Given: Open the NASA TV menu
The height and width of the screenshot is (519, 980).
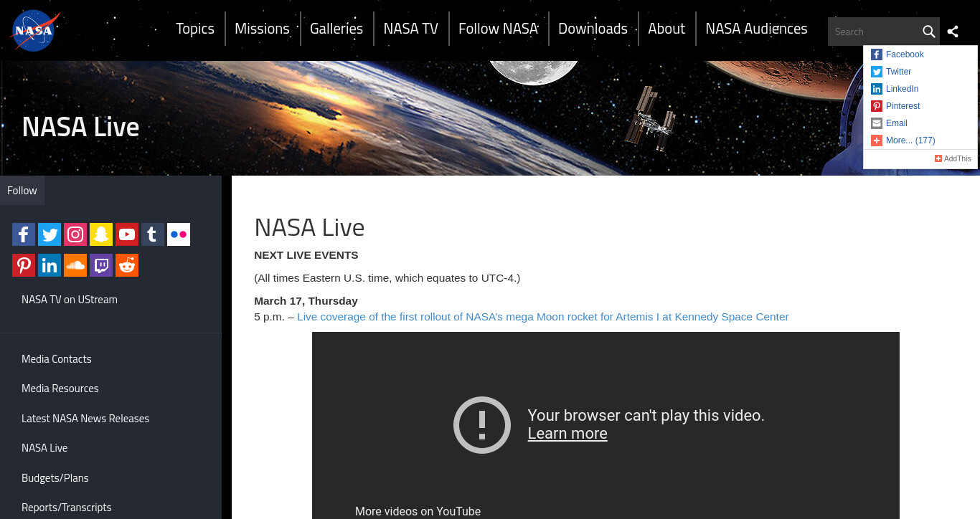Looking at the screenshot, I should click(411, 29).
